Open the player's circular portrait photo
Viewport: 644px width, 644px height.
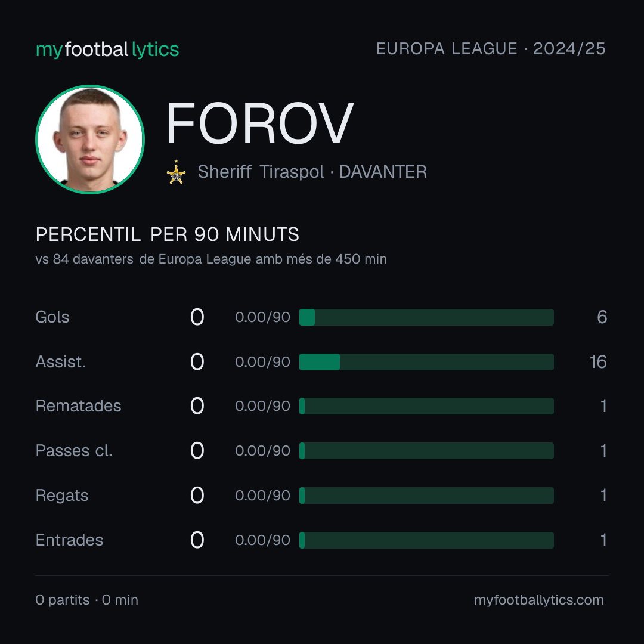coord(90,139)
